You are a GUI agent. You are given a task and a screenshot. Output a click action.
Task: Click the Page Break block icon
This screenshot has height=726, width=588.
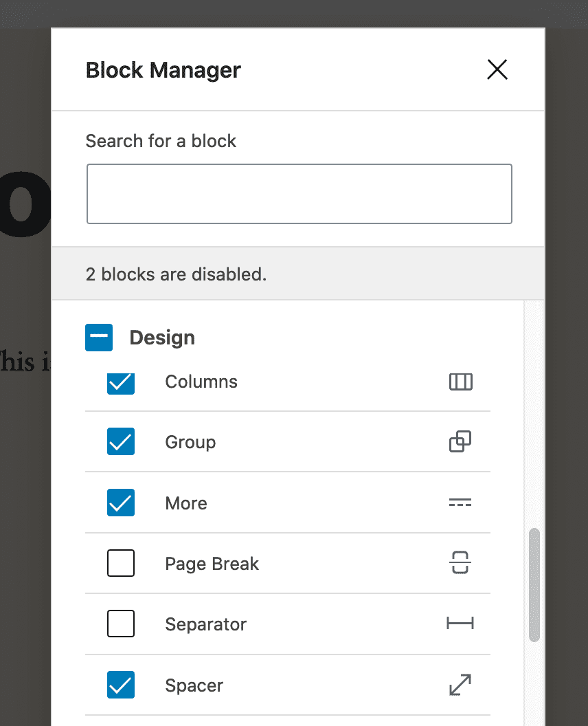(x=460, y=562)
